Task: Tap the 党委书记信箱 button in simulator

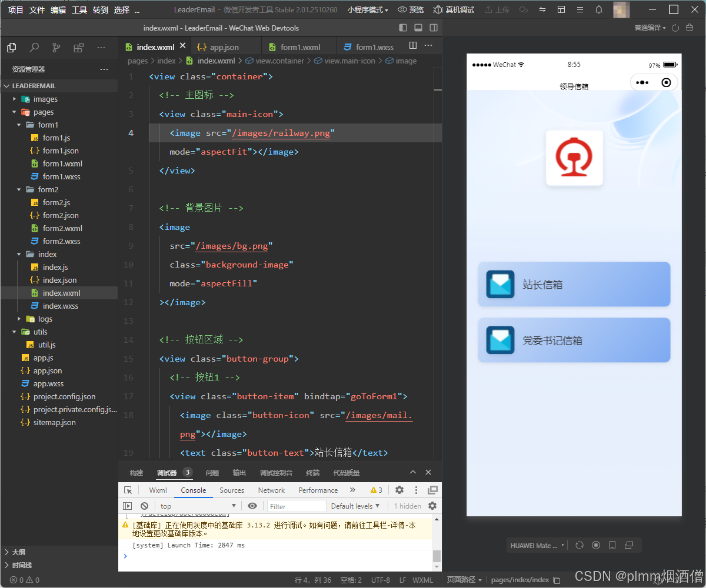Action: tap(574, 340)
